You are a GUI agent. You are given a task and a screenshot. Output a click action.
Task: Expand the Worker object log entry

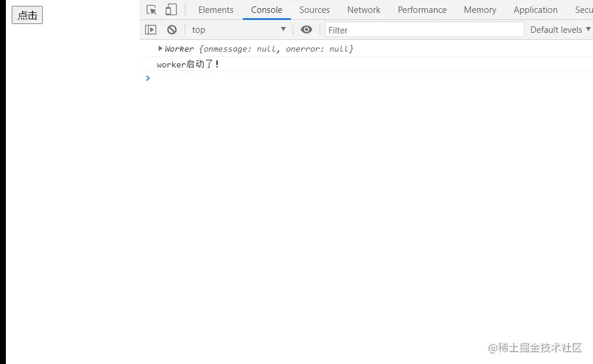160,49
